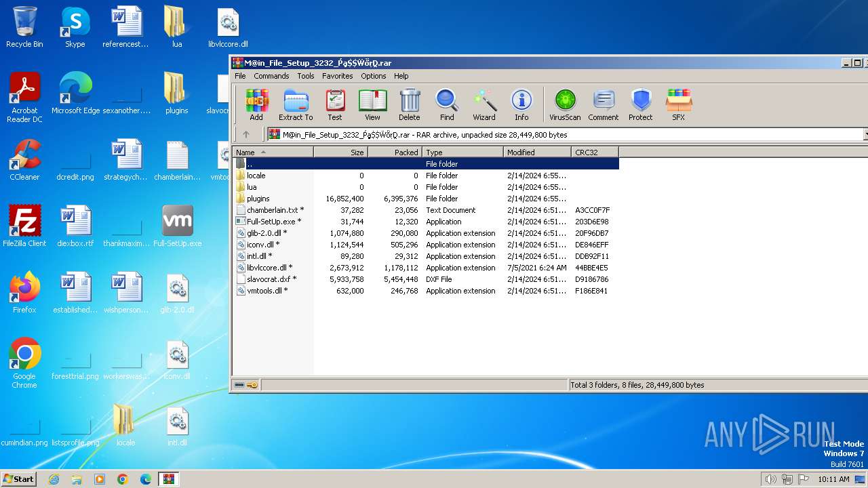Click the Find toolbar icon

pos(447,105)
